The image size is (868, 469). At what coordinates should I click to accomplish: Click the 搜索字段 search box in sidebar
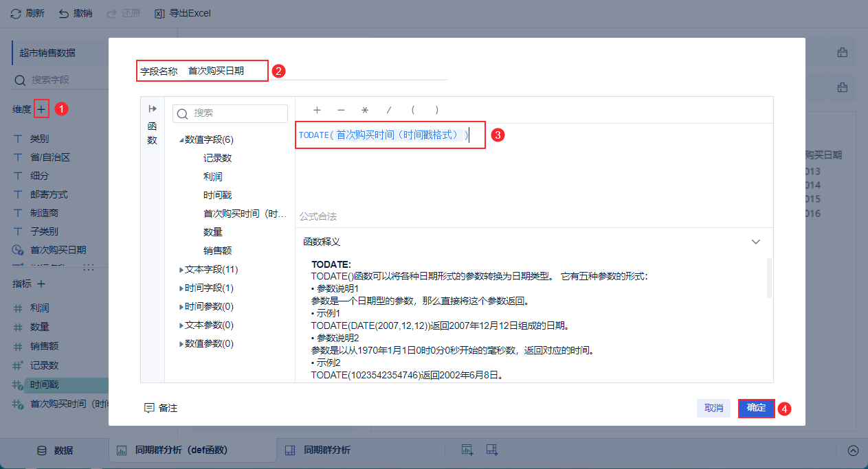coord(60,80)
